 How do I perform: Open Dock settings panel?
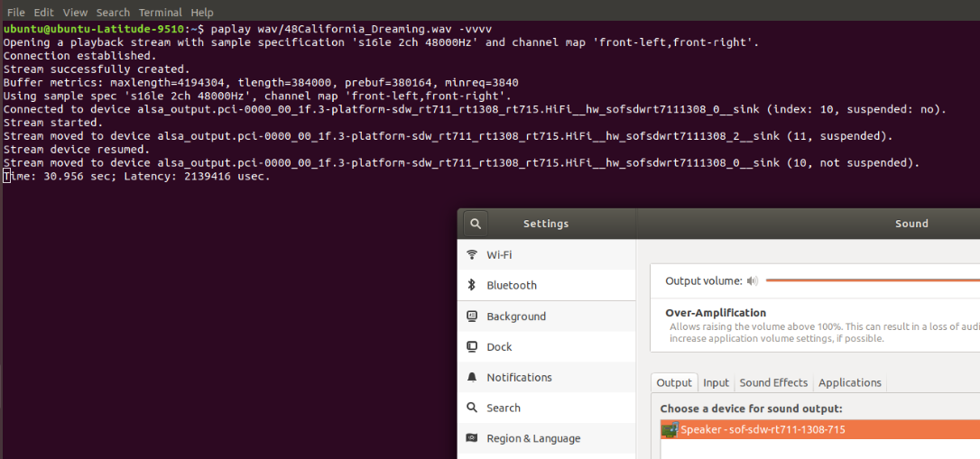[x=547, y=346]
